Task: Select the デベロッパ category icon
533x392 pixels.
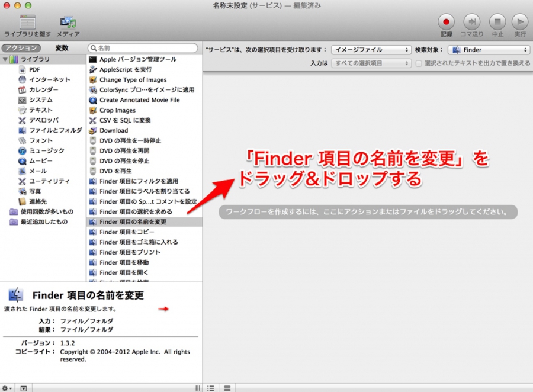Action: point(22,120)
